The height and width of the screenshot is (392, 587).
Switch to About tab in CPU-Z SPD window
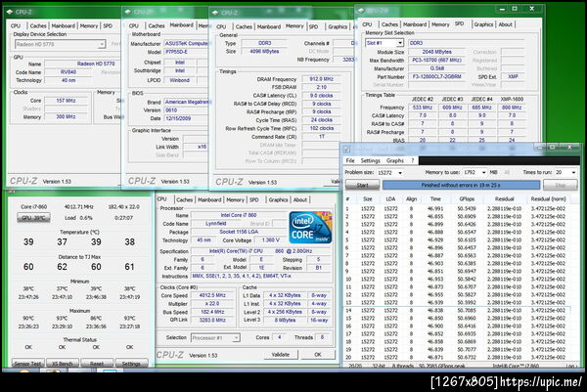505,24
